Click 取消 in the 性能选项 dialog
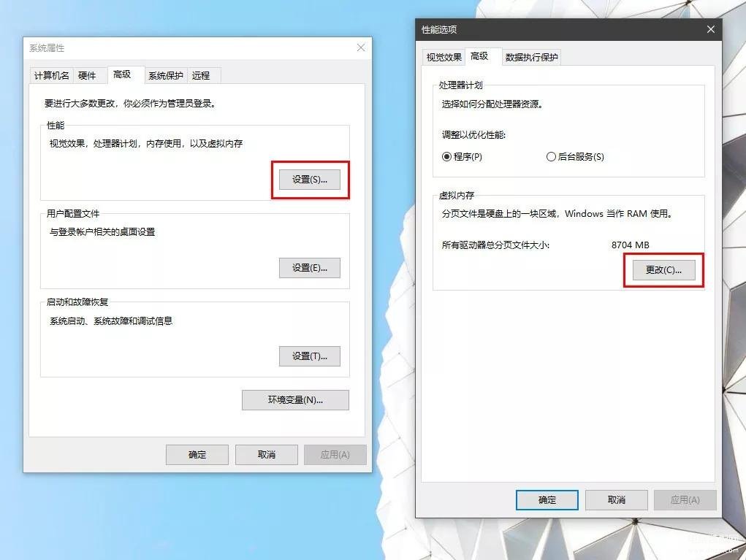Viewport: 746px width, 560px height. coord(617,500)
